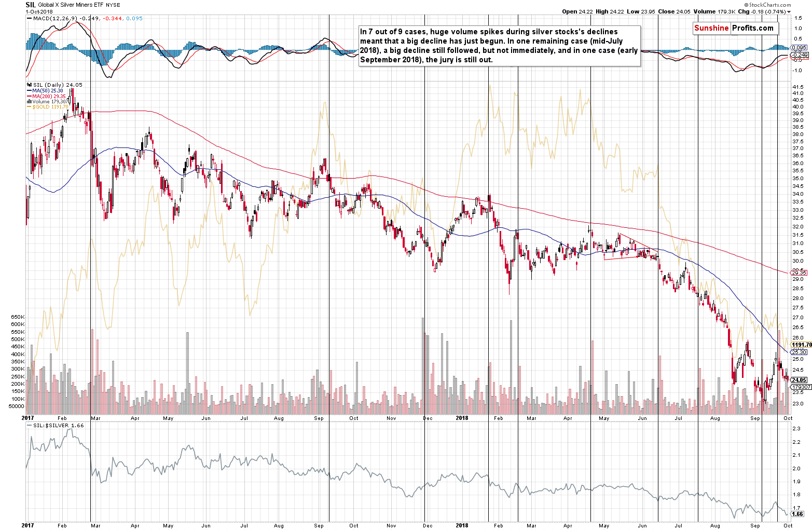
Task: Click the red MA(200) line swatch
Action: pos(29,96)
